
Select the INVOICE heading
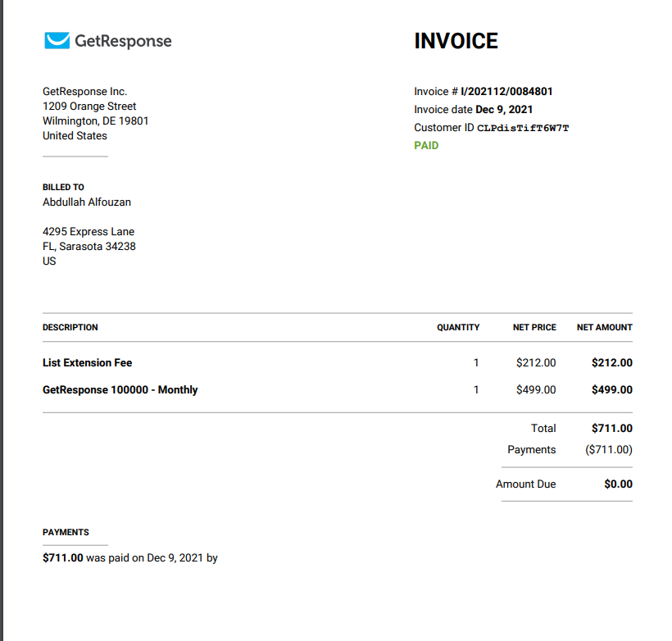(x=456, y=41)
